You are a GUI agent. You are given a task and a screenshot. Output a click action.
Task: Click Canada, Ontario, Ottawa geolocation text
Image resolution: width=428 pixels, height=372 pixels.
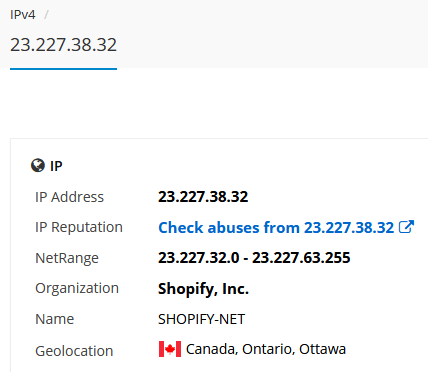266,349
